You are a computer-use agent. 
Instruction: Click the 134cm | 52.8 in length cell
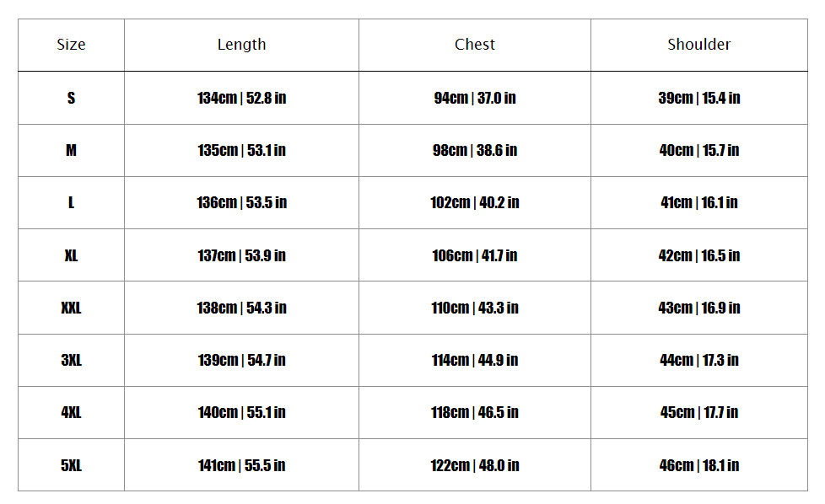[x=241, y=98]
